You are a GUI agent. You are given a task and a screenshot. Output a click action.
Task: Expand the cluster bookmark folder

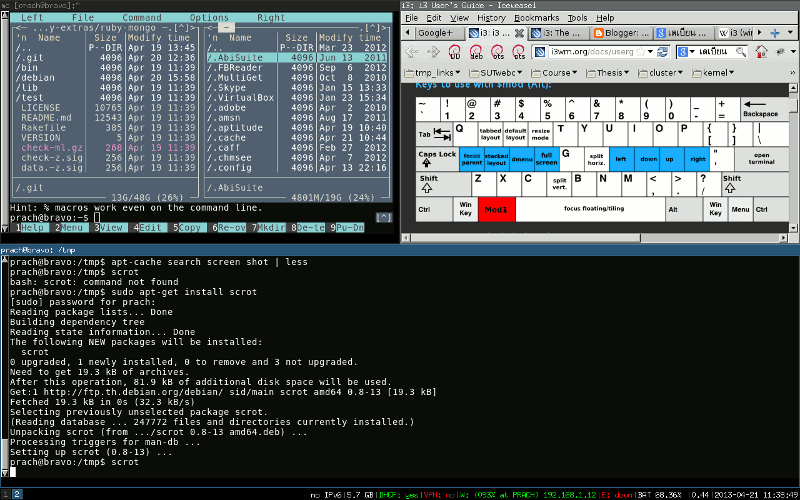661,73
